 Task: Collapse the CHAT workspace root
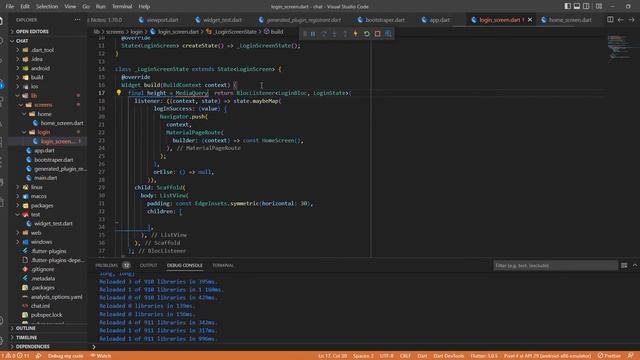click(48, 41)
